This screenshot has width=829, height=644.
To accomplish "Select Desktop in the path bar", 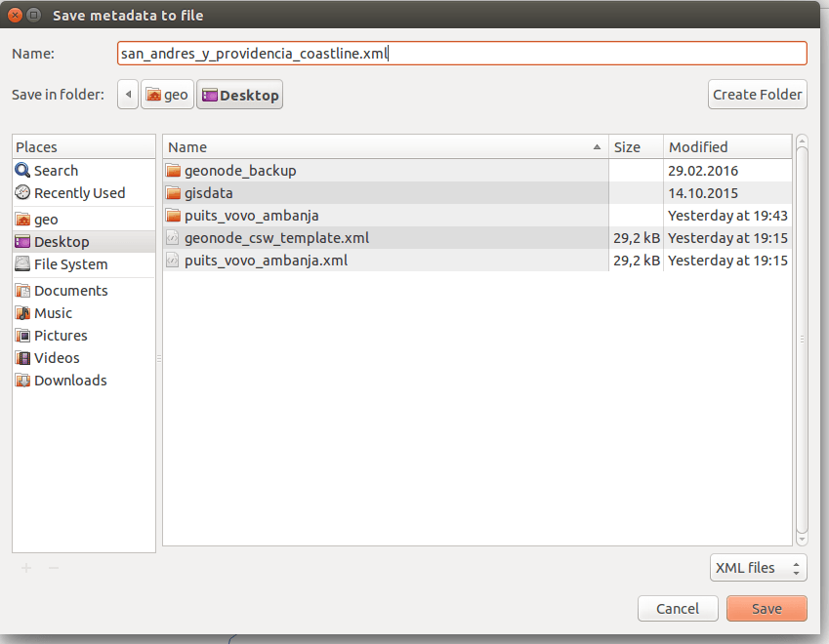I will 240,95.
